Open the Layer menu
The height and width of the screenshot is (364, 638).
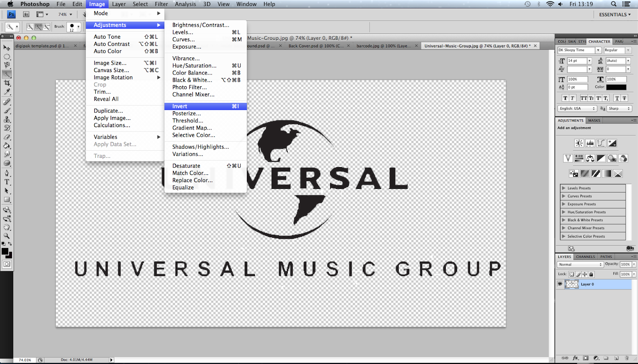point(119,4)
